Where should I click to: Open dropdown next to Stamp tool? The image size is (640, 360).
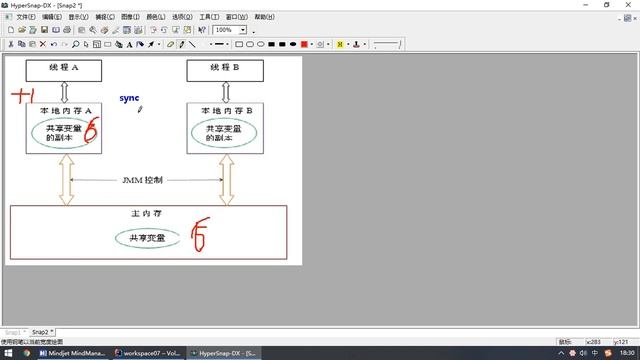click(364, 44)
